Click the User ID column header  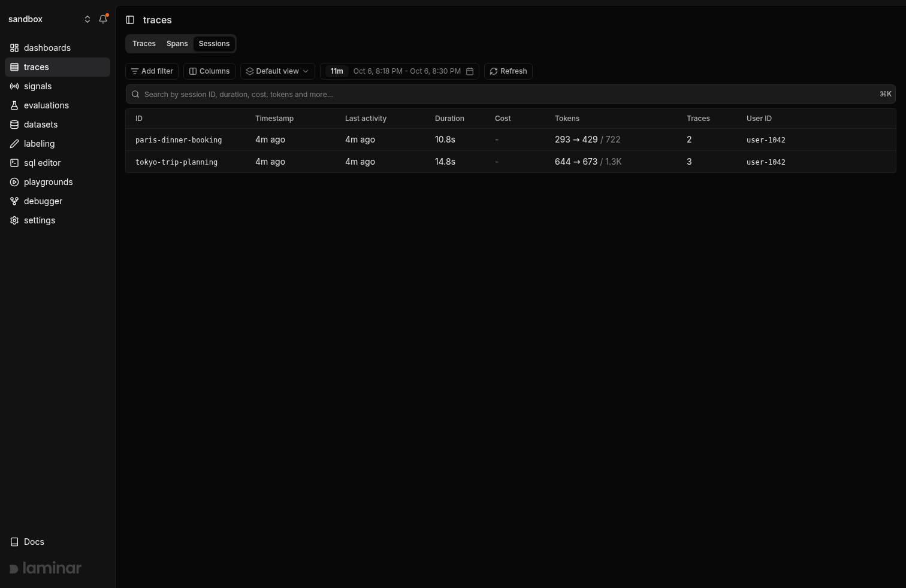pos(759,119)
